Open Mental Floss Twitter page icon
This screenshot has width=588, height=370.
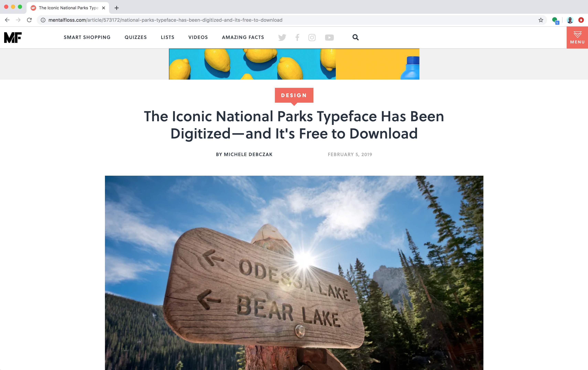(x=282, y=37)
